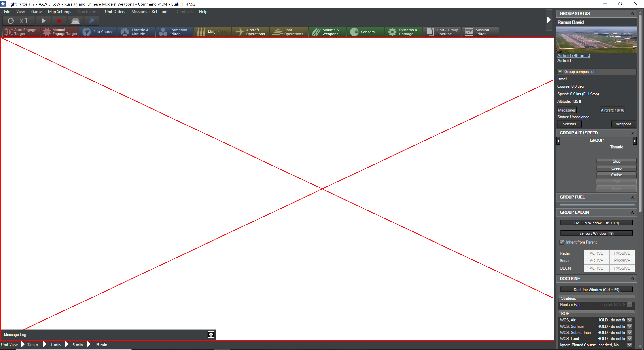Open Doctrine Window (Ctrl + F9)
Screen dimensions: 644x350
(x=596, y=289)
